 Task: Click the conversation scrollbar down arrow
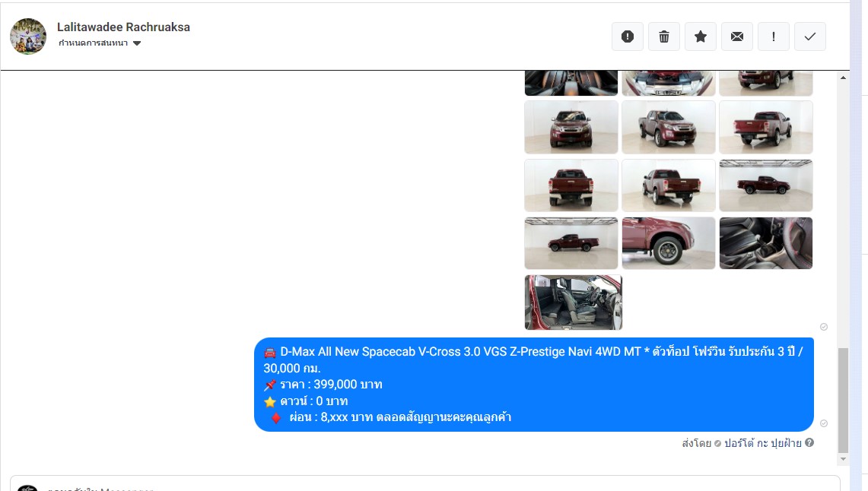point(843,459)
